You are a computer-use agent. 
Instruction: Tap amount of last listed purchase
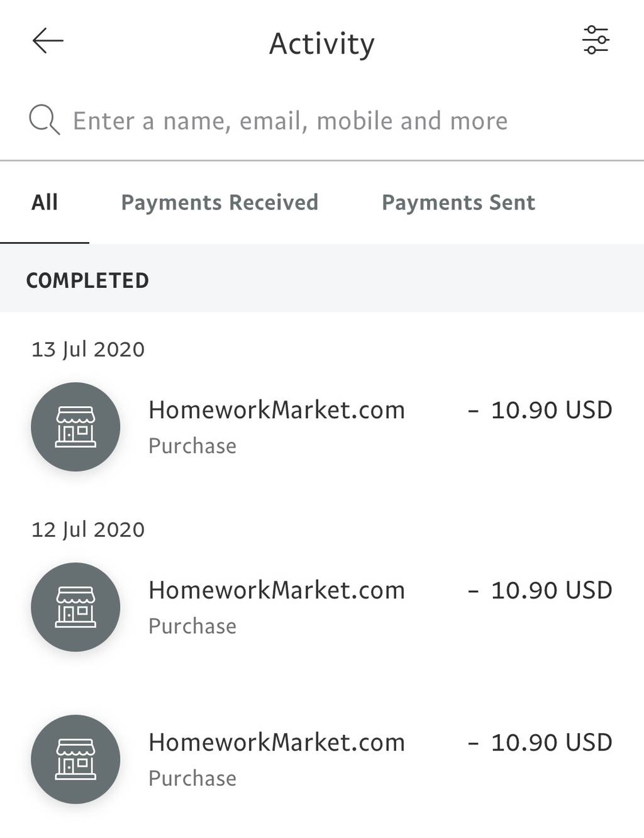[540, 742]
